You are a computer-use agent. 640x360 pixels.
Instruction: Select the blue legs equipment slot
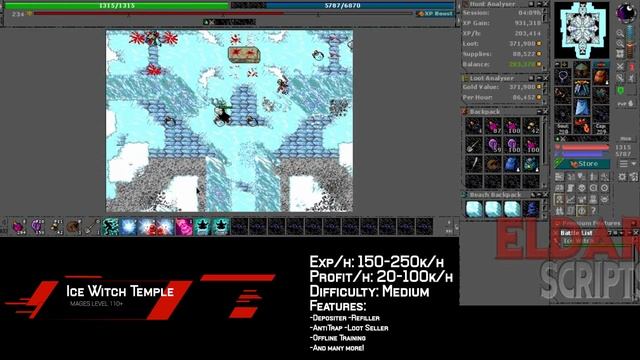(x=582, y=107)
